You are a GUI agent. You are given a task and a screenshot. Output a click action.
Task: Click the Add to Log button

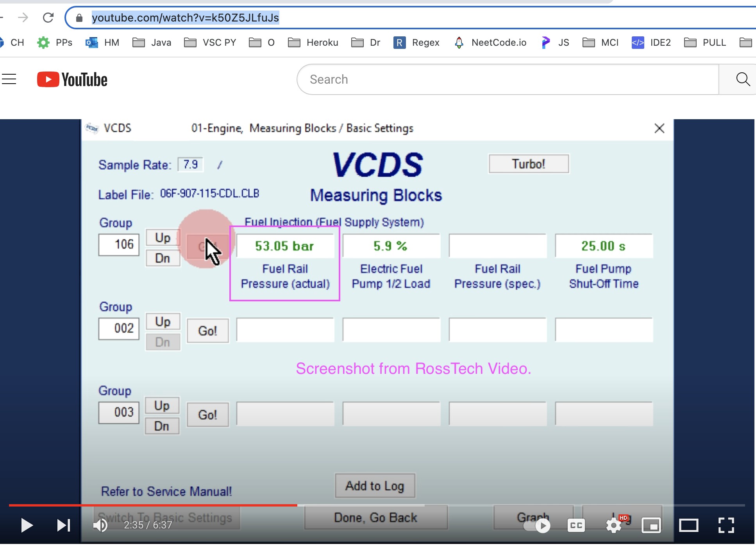tap(375, 486)
